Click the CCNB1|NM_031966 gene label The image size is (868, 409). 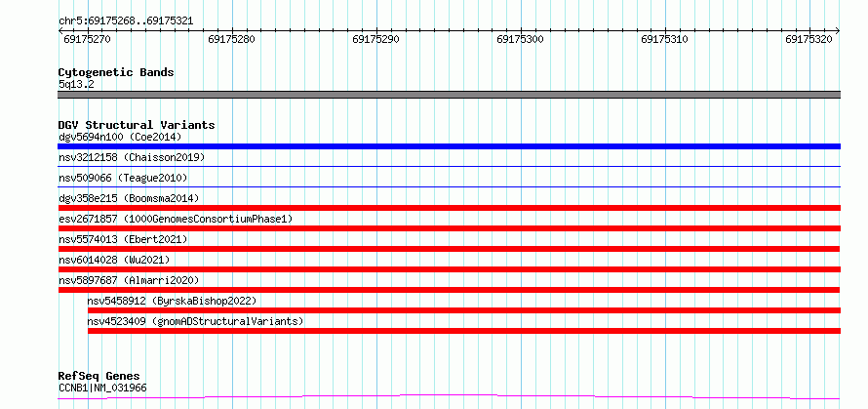pos(102,388)
